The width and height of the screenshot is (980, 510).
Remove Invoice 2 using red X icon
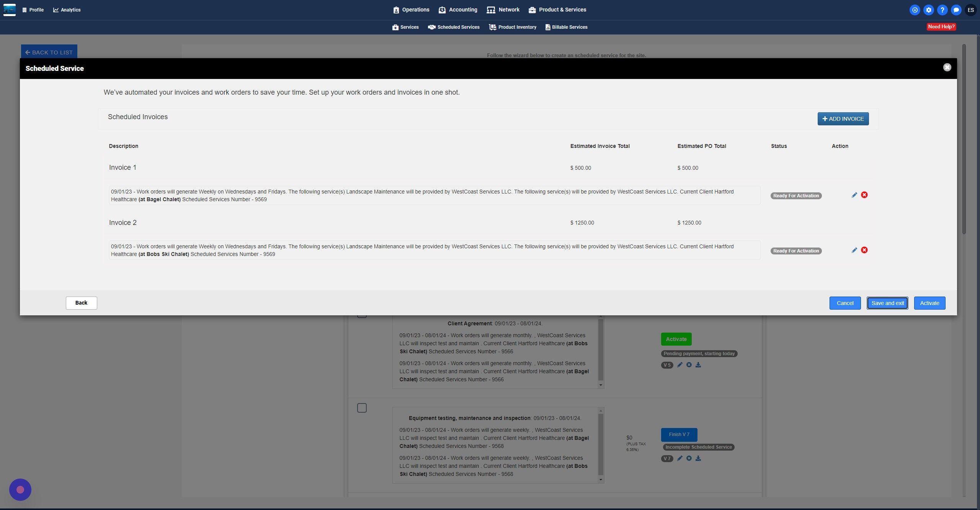tap(864, 250)
